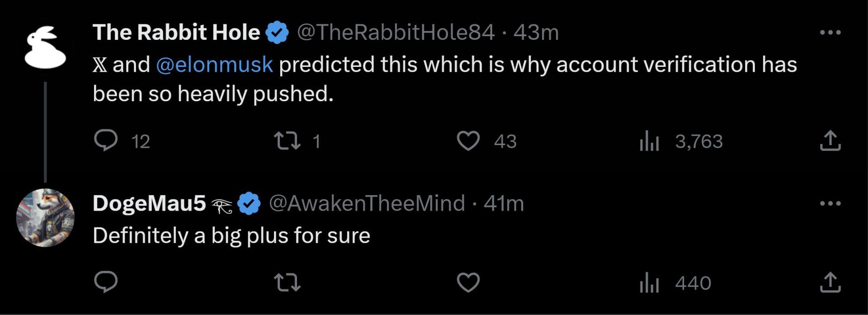868x315 pixels.
Task: Share DogeMau5's reply
Action: (830, 282)
